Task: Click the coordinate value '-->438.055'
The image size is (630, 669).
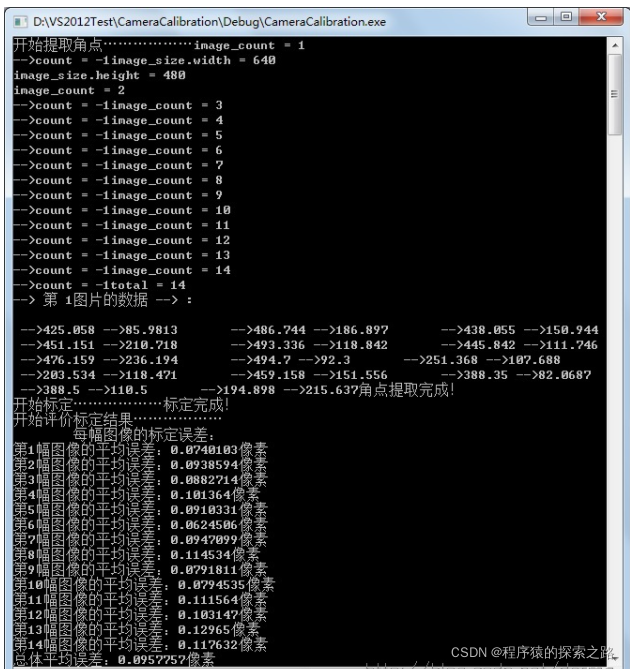Action: pyautogui.click(x=478, y=330)
